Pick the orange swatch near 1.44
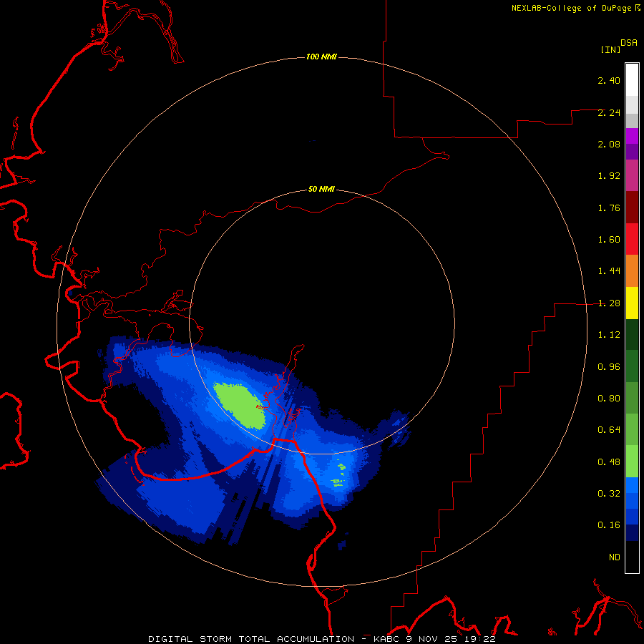Screen dimensions: 644x644 click(x=632, y=271)
